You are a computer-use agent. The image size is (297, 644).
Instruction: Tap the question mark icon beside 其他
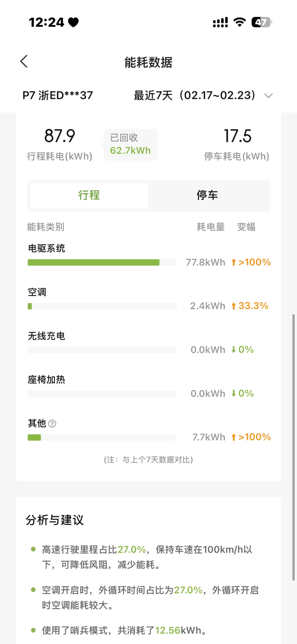coord(53,424)
